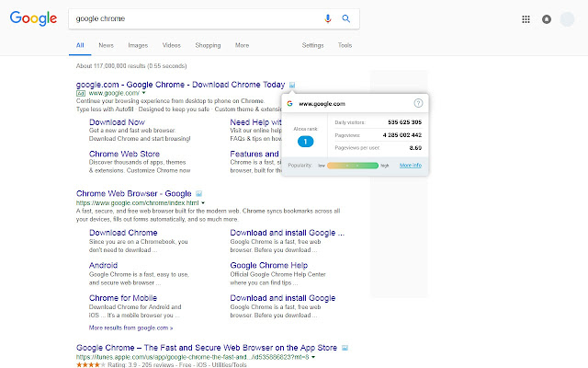Click the Ad label badge
The width and height of the screenshot is (588, 368).
[x=81, y=93]
